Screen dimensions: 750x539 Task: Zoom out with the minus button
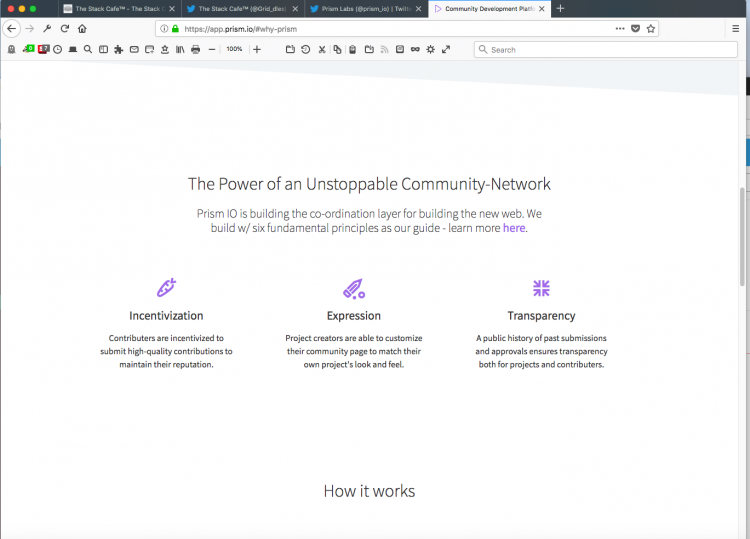click(212, 49)
